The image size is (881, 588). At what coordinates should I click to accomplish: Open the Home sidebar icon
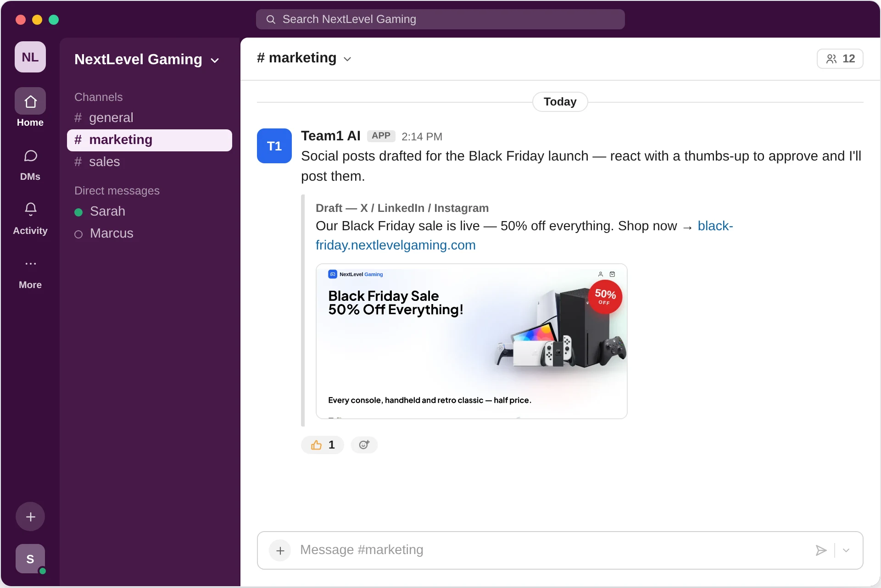pos(30,101)
